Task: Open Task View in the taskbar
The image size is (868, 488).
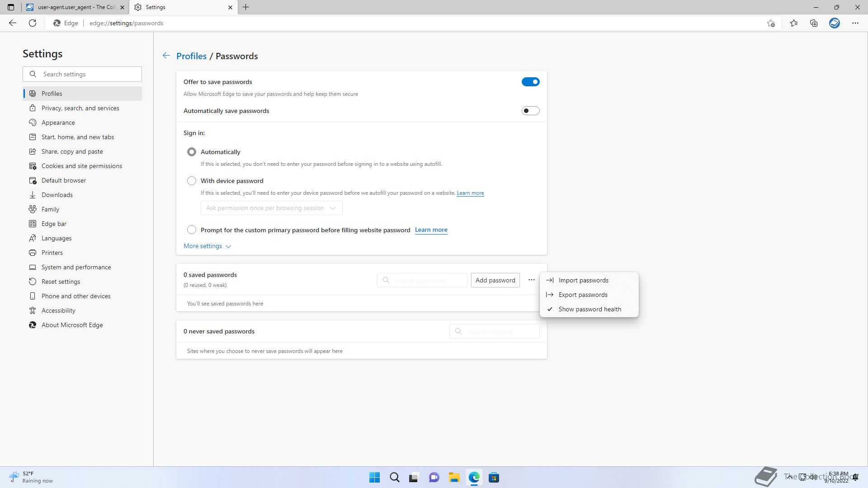Action: [414, 478]
